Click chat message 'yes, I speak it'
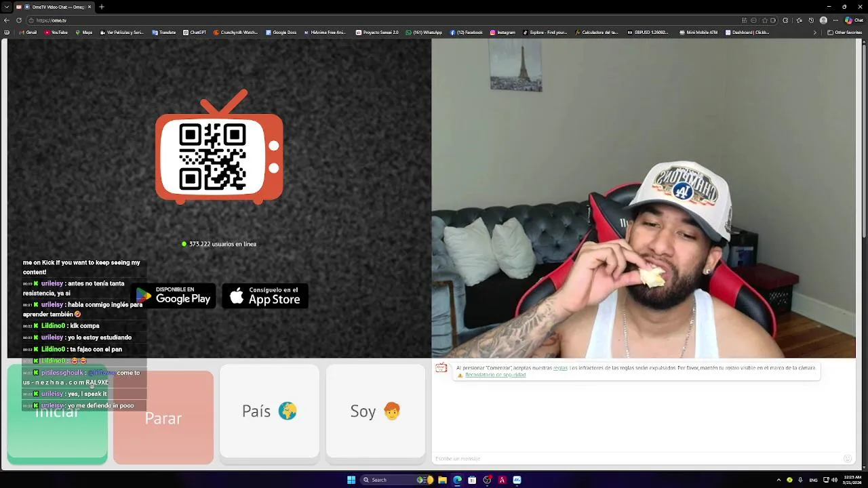The height and width of the screenshot is (488, 868). [x=87, y=394]
